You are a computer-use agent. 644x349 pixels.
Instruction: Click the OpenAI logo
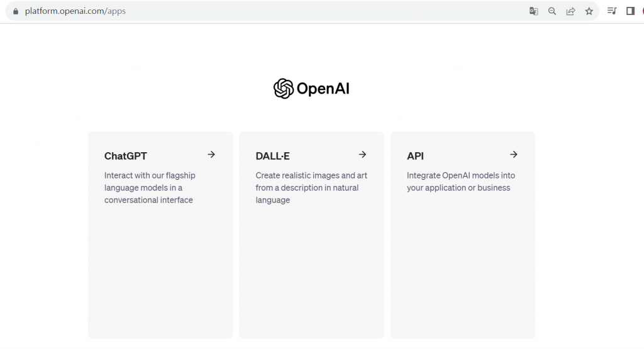(x=284, y=89)
